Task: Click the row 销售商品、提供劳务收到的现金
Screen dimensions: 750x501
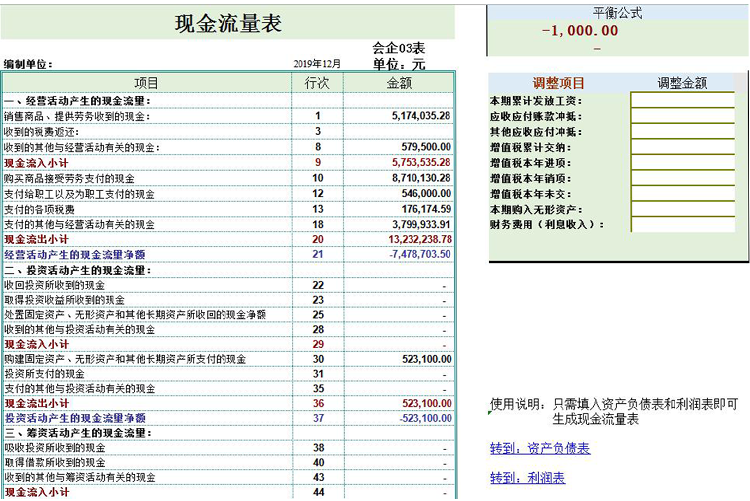Action: click(228, 116)
